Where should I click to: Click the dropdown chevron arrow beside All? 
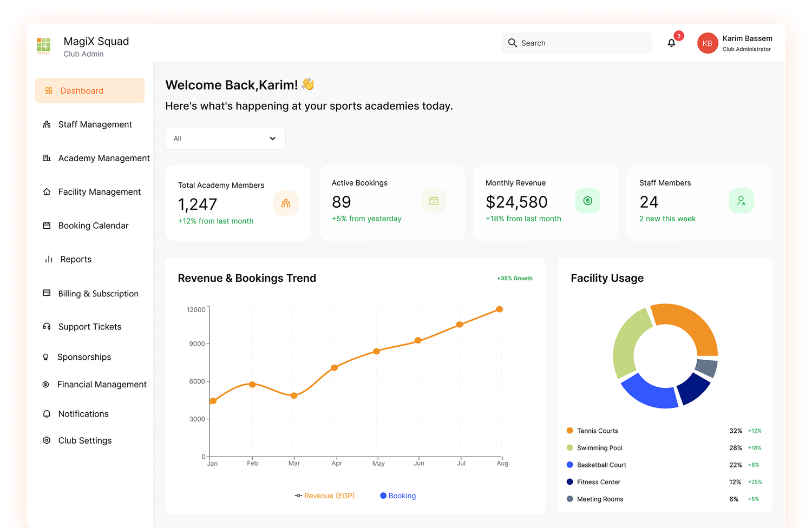[273, 138]
